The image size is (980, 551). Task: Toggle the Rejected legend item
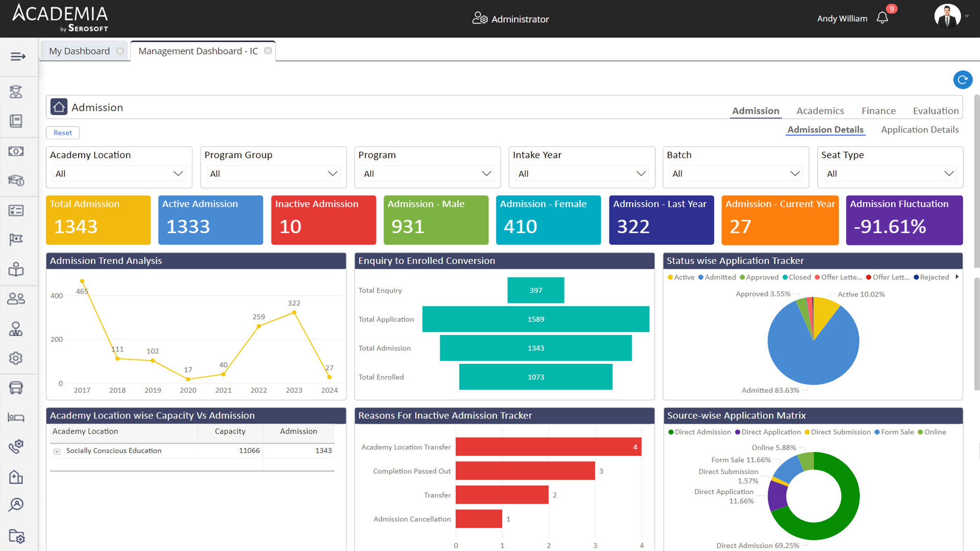(934, 277)
